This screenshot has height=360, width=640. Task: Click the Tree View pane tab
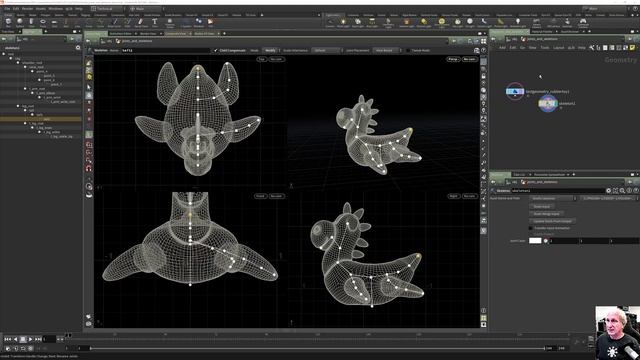pyautogui.click(x=8, y=31)
